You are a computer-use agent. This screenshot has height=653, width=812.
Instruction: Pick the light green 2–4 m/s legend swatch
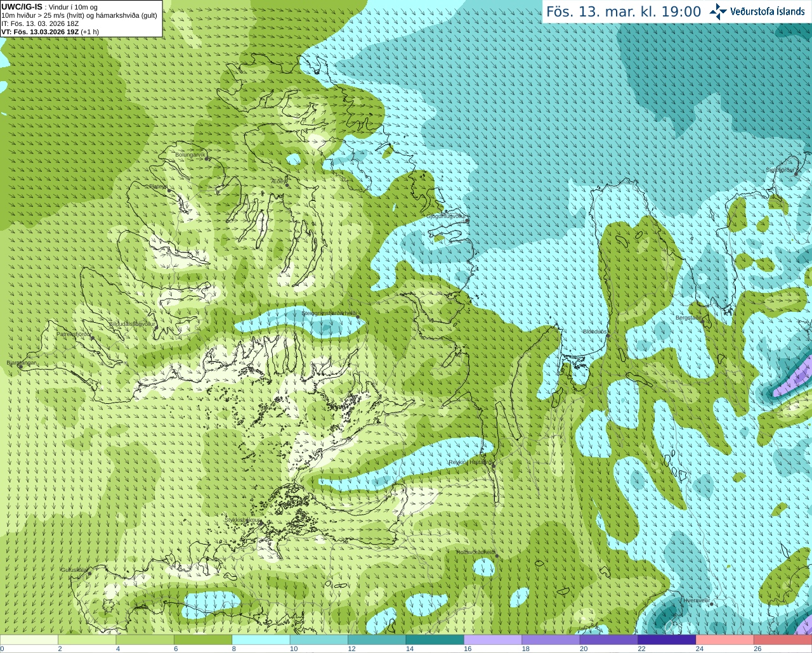click(x=87, y=640)
